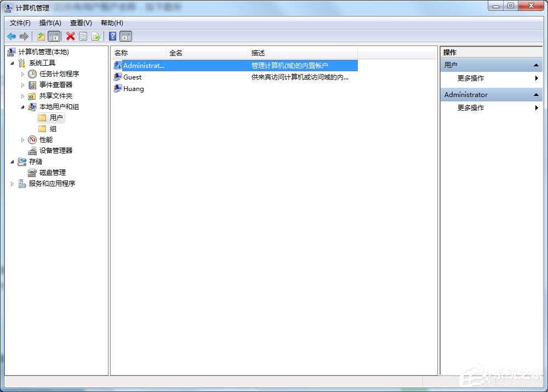Collapse the Administrator section in the action pane
Viewport: 548px width, 392px height.
tap(535, 94)
